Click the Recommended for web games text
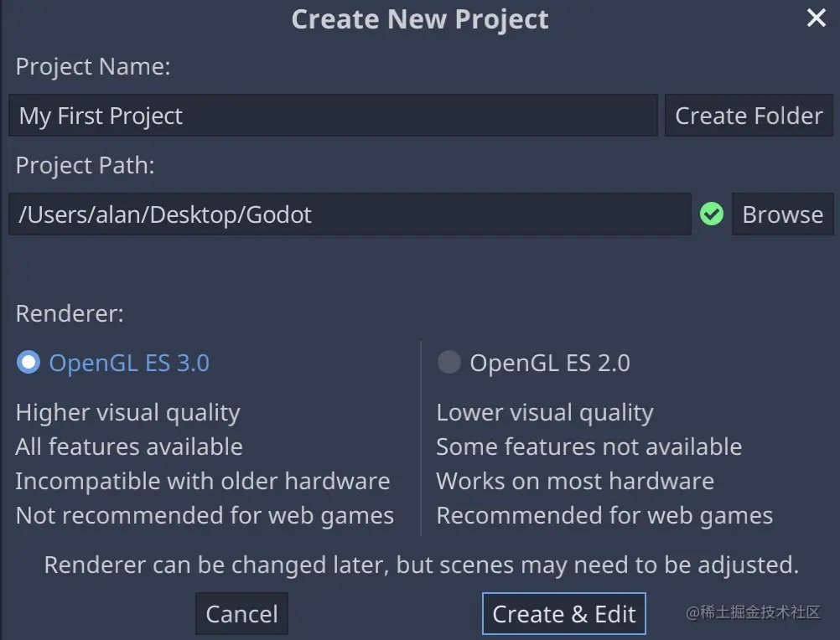 (604, 516)
